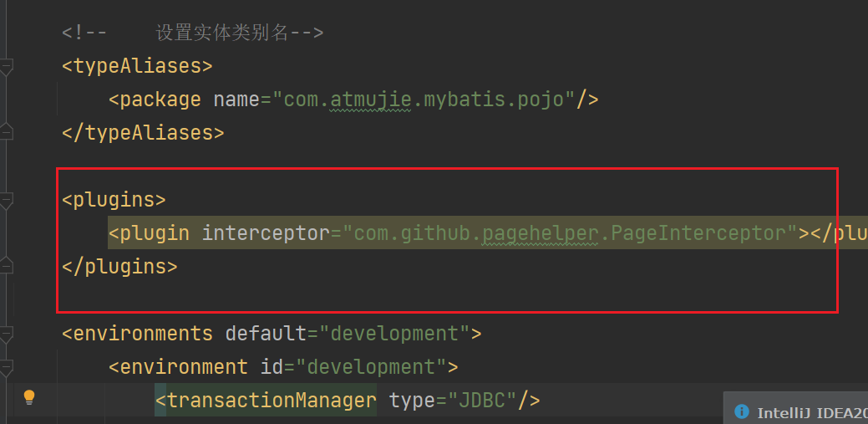
Task: Click the JDBC type attribute value
Action: tap(482, 401)
